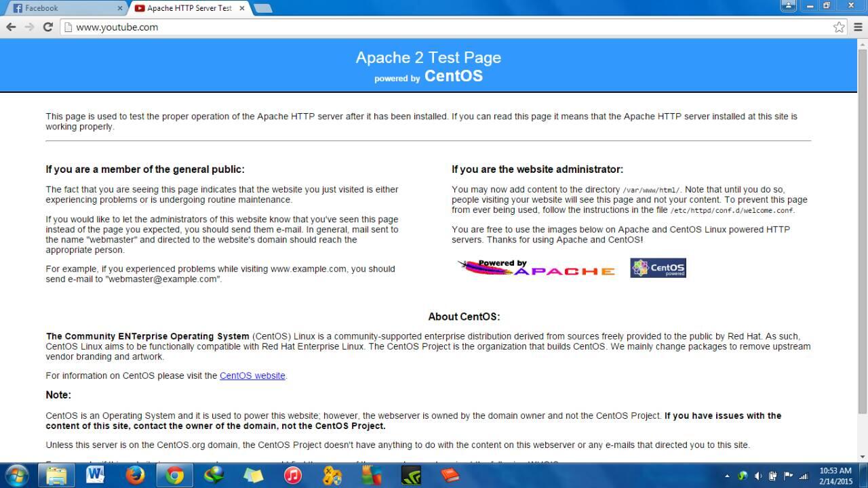This screenshot has height=488, width=868.
Task: Go back with the browser back arrow
Action: (x=11, y=27)
